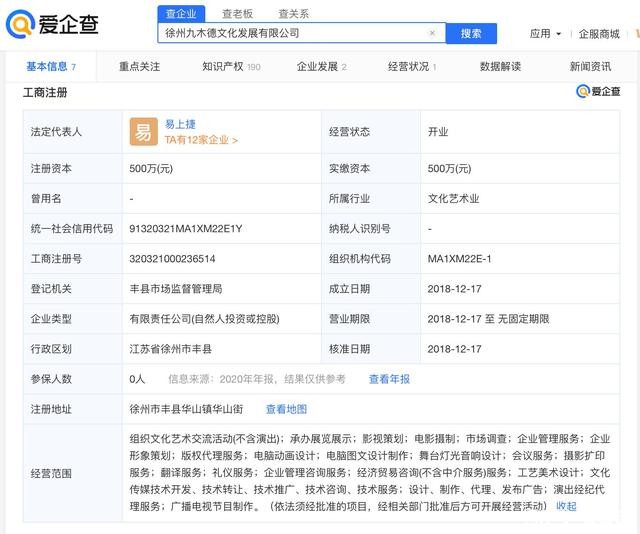Viewport: 640px width, 534px height.
Task: Open the 应用 dropdown menu
Action: point(545,34)
